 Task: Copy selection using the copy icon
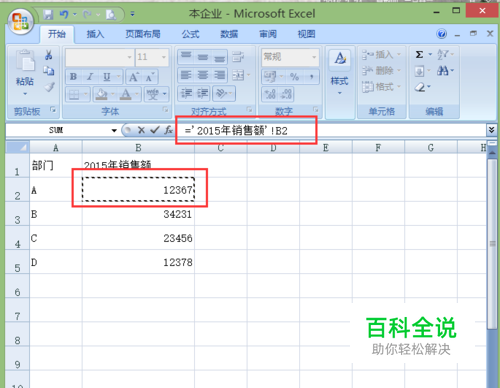pos(49,71)
